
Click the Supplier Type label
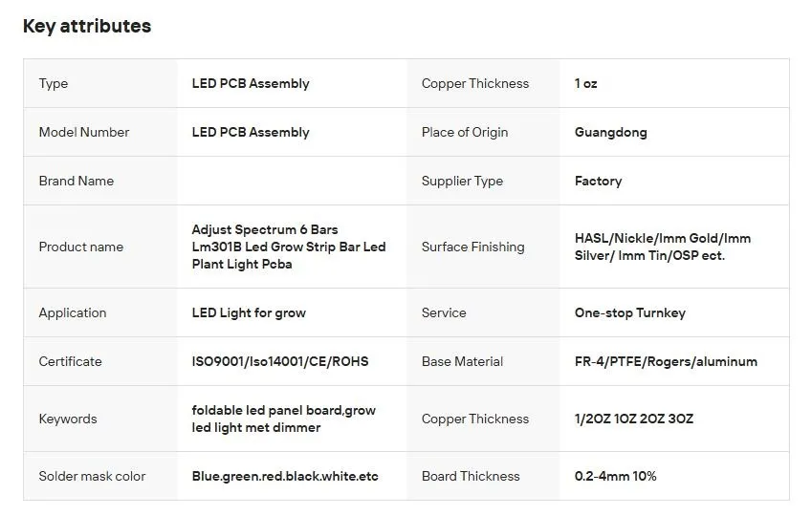click(462, 182)
